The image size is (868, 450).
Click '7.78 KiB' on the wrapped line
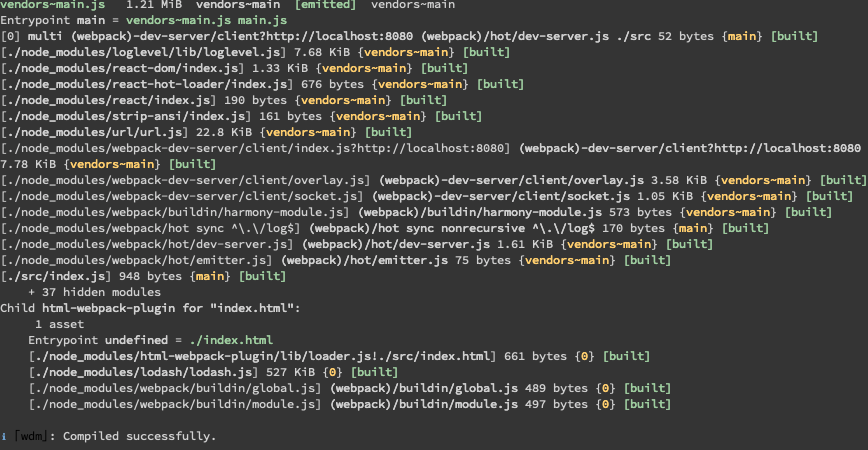pos(28,164)
